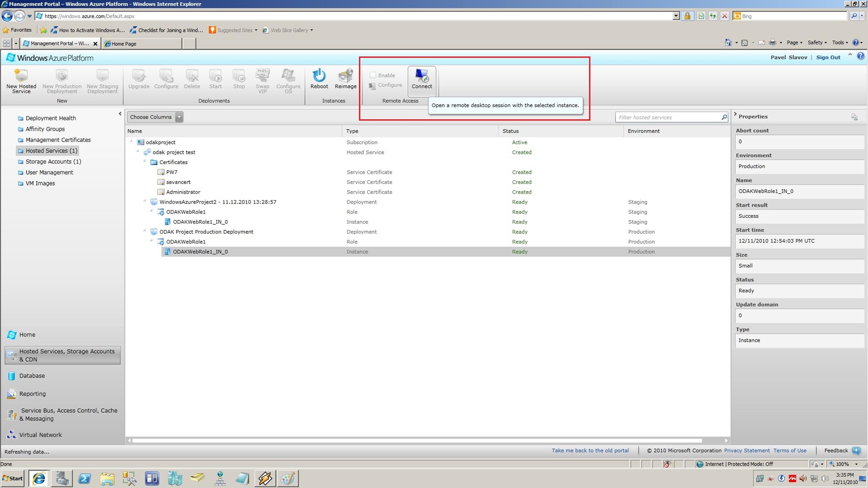Open the address bar history dropdown
The height and width of the screenshot is (488, 868).
[x=676, y=16]
